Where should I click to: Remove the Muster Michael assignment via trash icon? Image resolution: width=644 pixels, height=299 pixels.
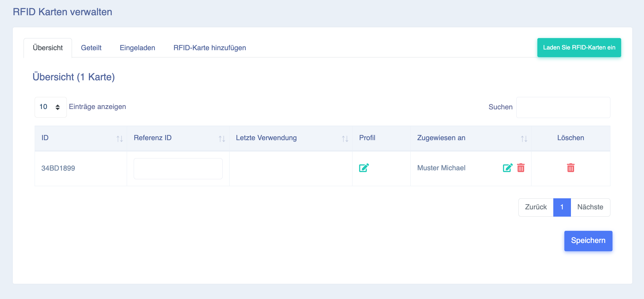[521, 168]
